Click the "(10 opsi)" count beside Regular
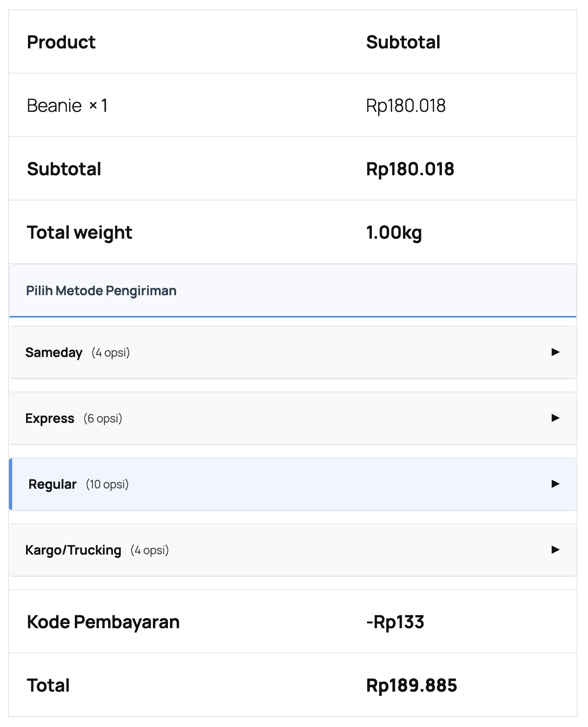Viewport: 588px width, 727px height. coord(107,484)
